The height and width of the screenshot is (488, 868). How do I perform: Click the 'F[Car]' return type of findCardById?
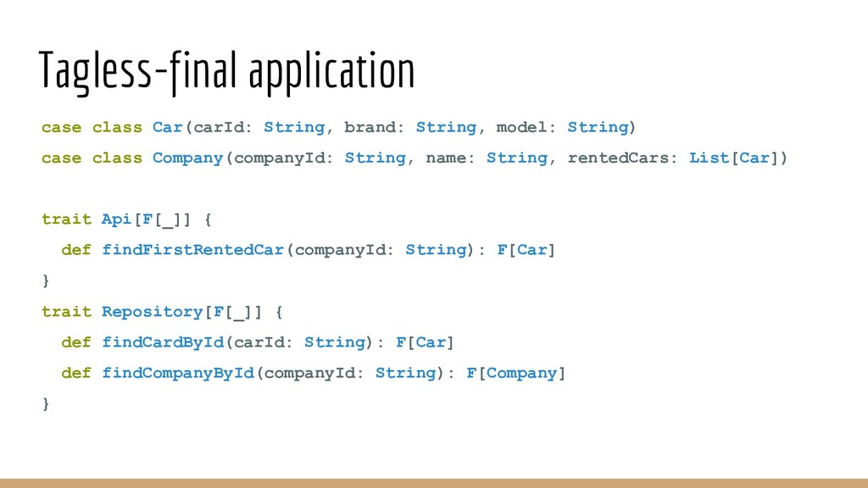click(x=425, y=342)
